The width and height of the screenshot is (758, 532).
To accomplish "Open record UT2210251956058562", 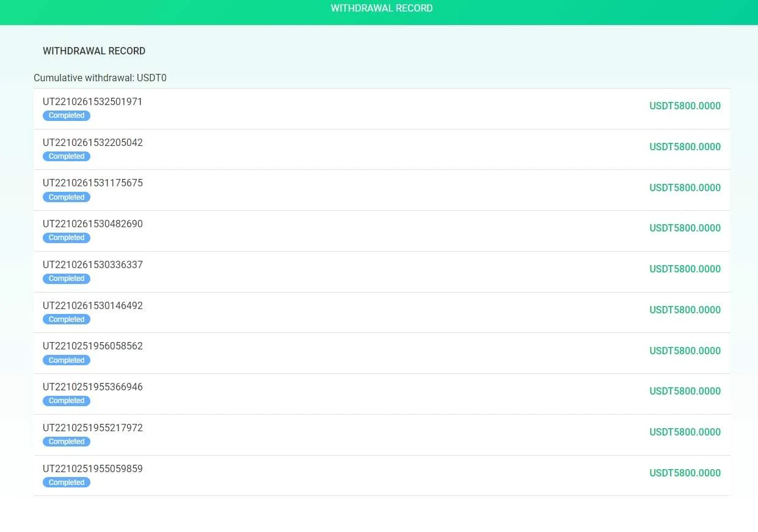I will coord(382,354).
